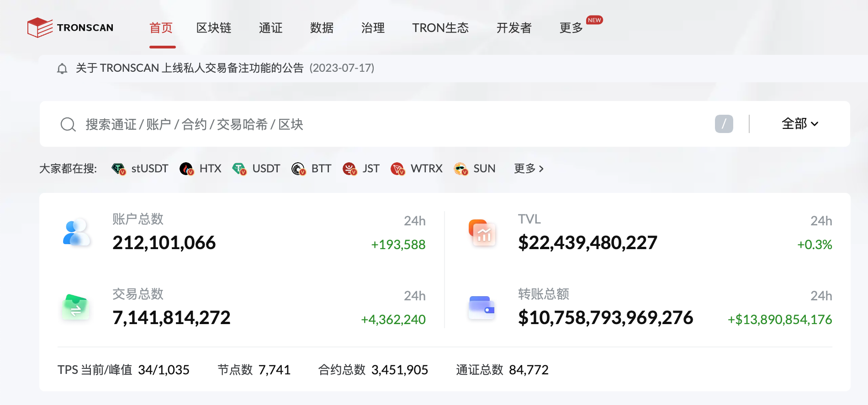The image size is (868, 405).
Task: Open the 全部 search filter dropdown
Action: [799, 124]
